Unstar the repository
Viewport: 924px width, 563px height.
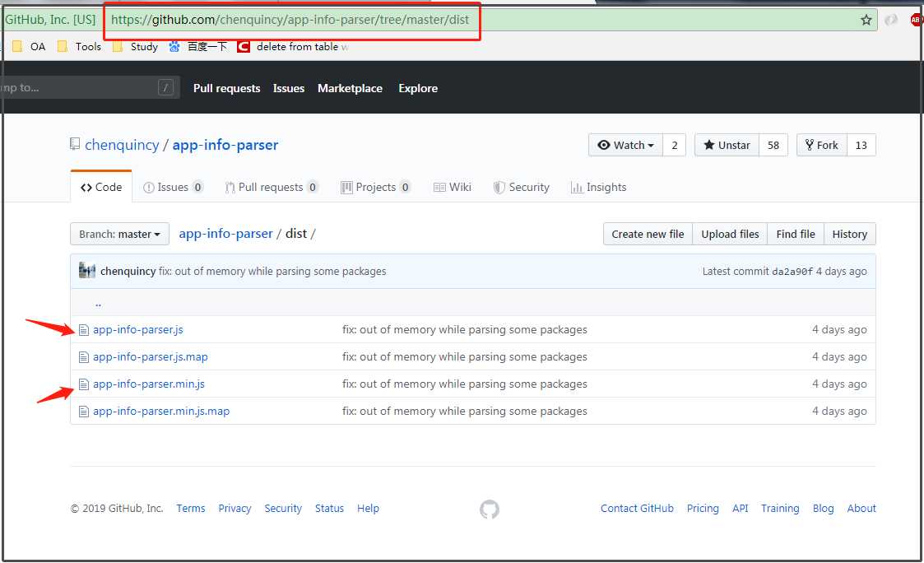click(727, 145)
